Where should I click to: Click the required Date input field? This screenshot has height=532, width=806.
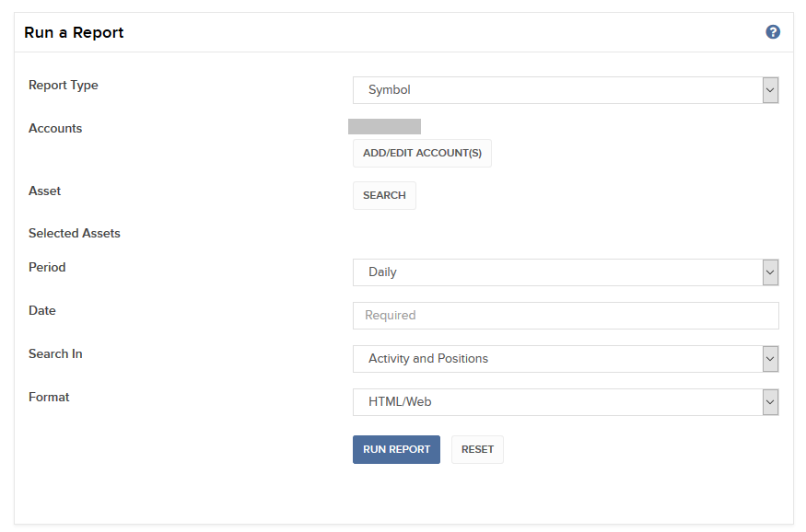[x=566, y=315]
